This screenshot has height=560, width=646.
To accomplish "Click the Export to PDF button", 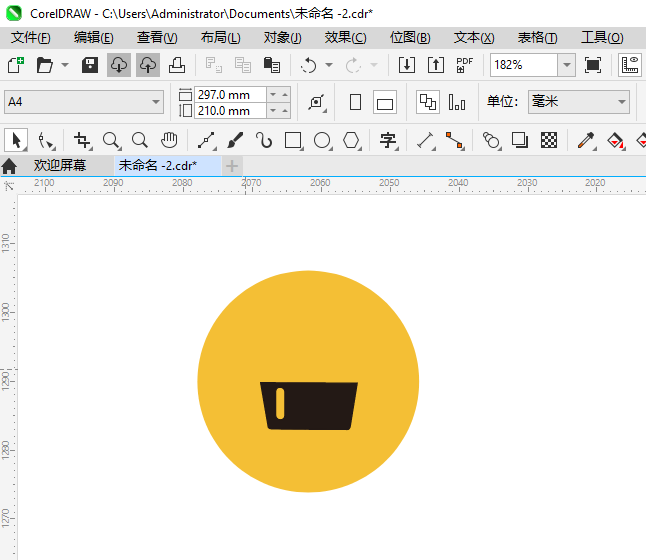I will (464, 65).
